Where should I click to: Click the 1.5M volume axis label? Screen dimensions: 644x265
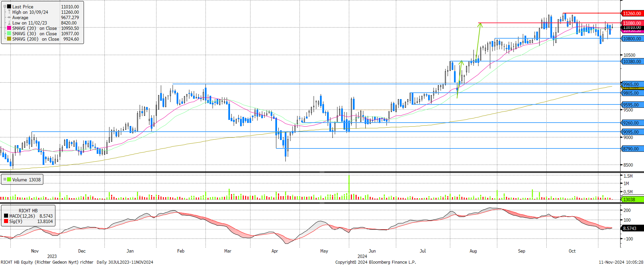(628, 176)
